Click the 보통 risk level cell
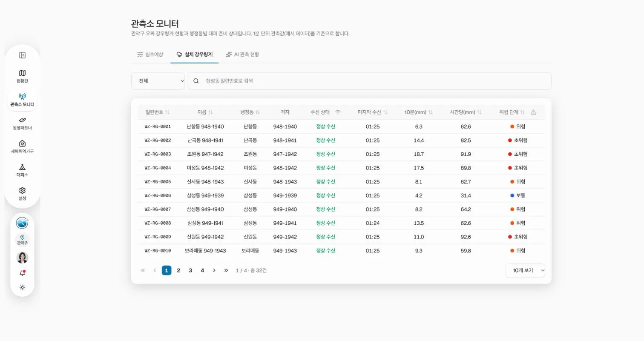This screenshot has width=644, height=341. point(518,195)
